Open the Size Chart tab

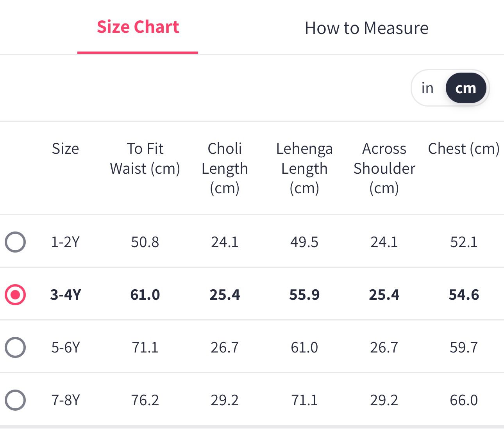pos(138,27)
